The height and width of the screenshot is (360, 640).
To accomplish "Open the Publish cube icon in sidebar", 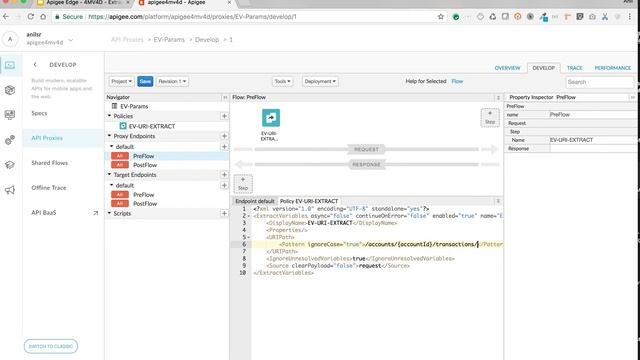I will coord(10,90).
